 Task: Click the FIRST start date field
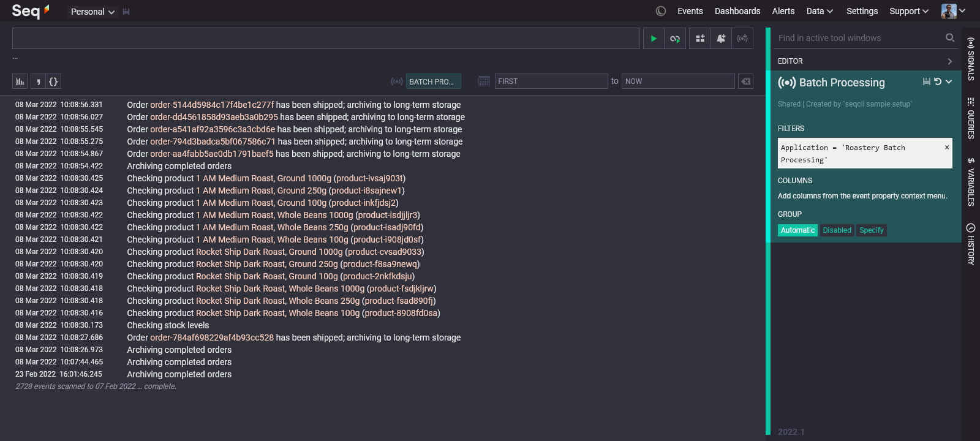[x=551, y=81]
